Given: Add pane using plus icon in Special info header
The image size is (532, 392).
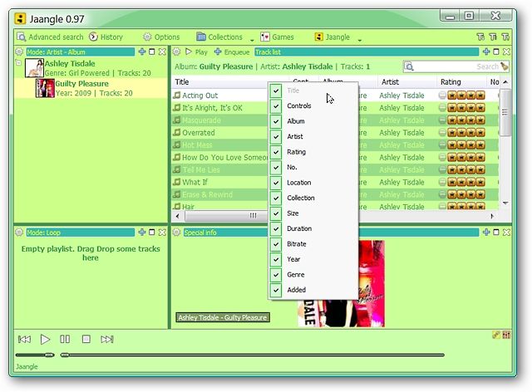Looking at the screenshot, I should tap(486, 233).
